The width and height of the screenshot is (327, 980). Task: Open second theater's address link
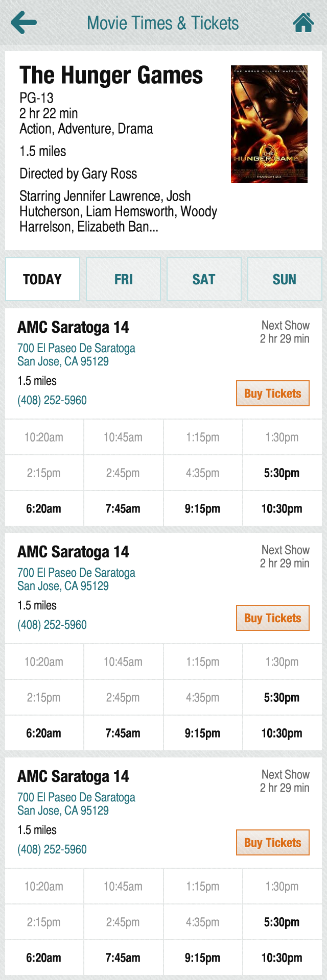[x=76, y=579]
